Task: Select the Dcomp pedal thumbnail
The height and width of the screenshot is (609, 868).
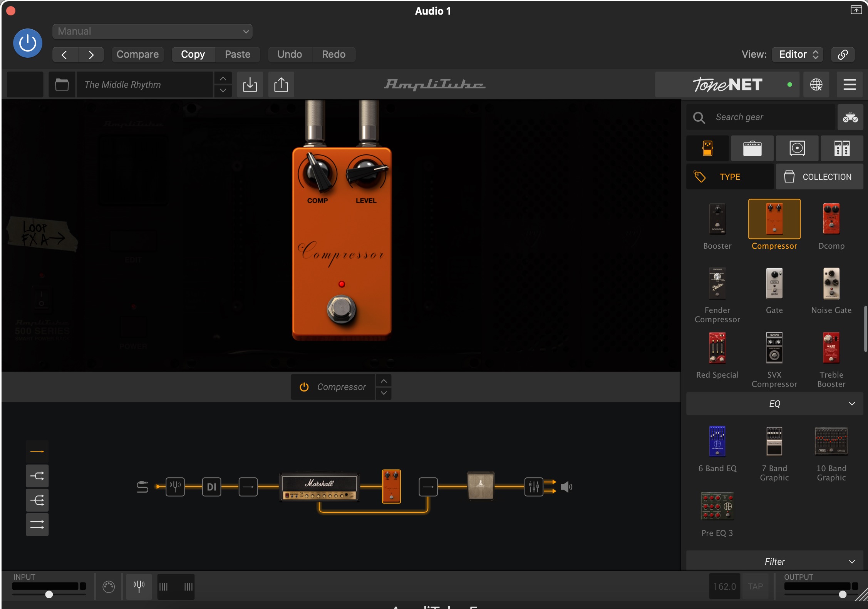Action: click(x=831, y=219)
